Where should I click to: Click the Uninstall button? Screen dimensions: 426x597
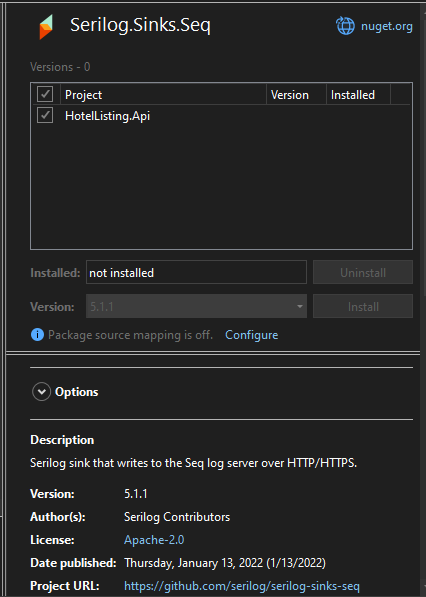point(363,273)
